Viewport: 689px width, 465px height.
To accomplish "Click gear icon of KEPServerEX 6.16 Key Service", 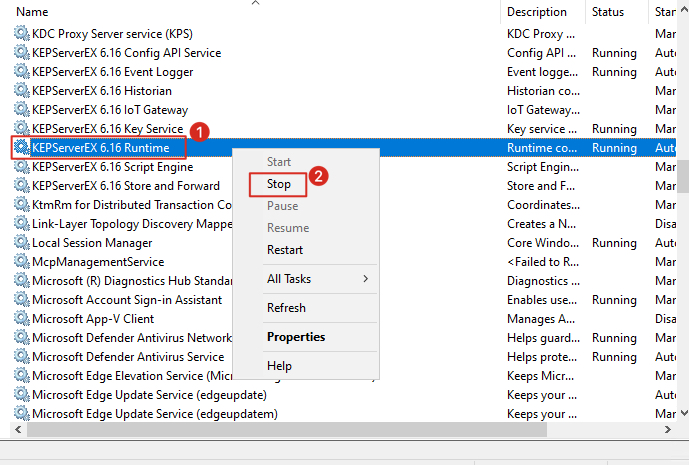I will pyautogui.click(x=22, y=128).
